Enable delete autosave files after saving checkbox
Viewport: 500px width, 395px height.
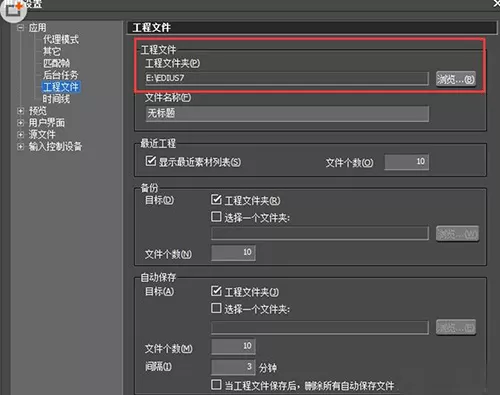click(216, 385)
